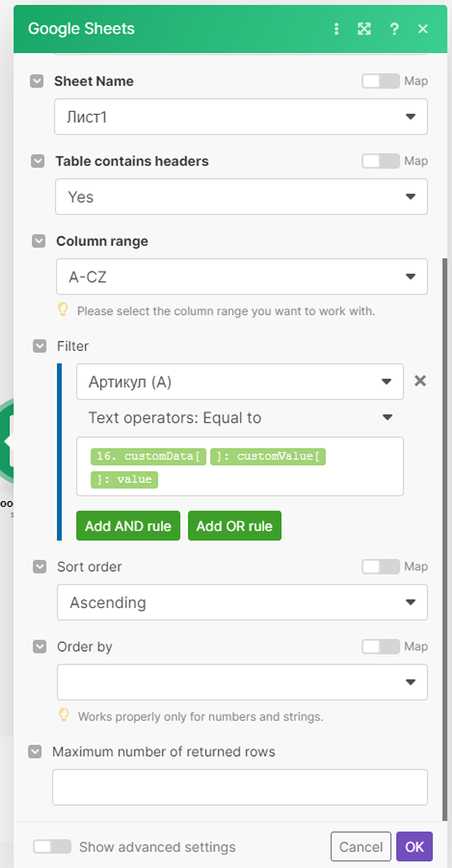Click the 'Works properly only for numbers' hint
This screenshot has height=868, width=452.
(201, 717)
